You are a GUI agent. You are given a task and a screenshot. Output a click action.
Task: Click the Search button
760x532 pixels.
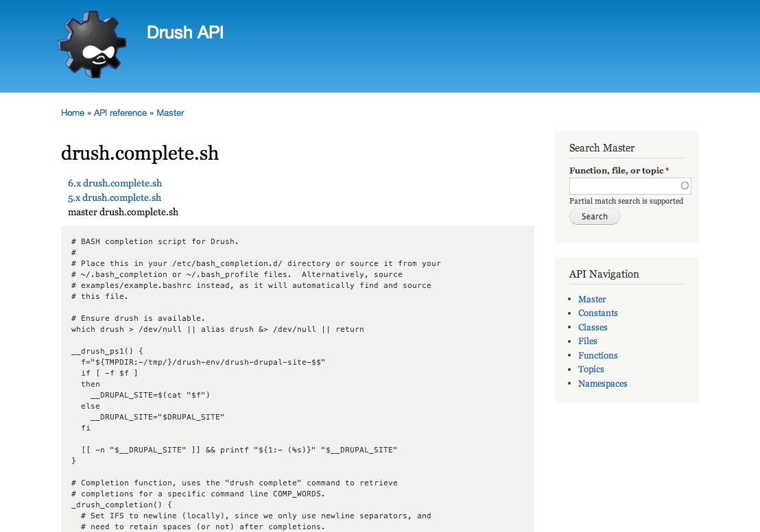[594, 217]
